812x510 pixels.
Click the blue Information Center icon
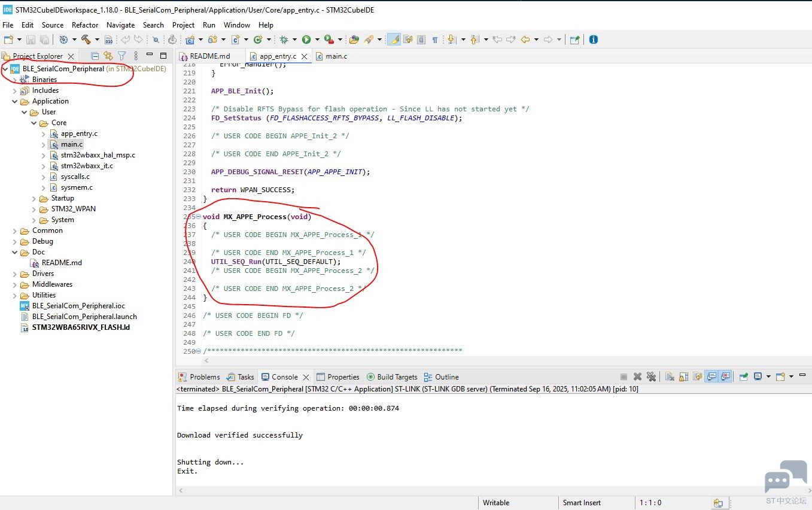593,40
